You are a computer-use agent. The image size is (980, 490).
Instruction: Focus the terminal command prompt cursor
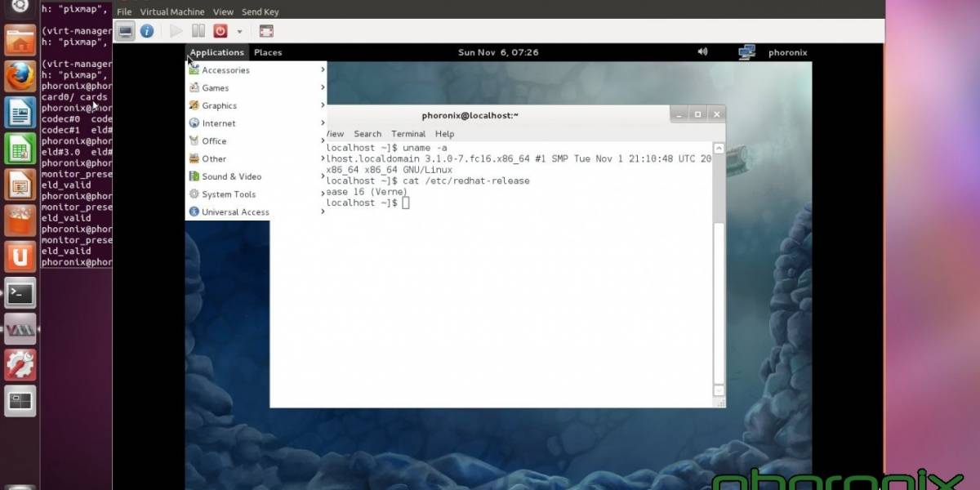point(406,203)
